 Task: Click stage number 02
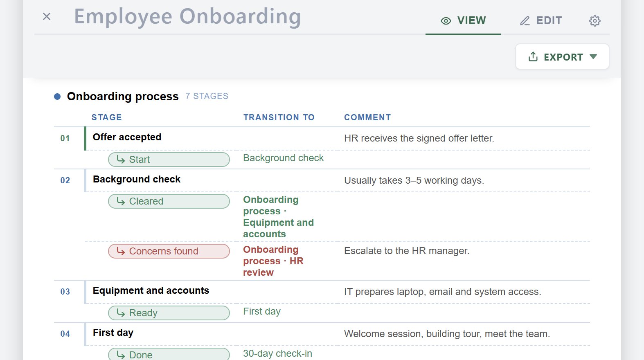click(x=65, y=180)
